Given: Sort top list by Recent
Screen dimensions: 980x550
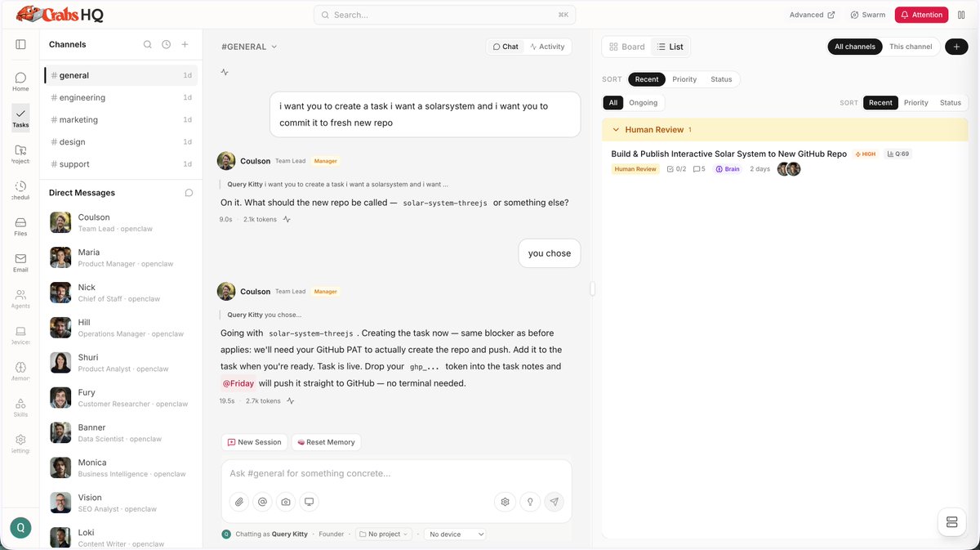Looking at the screenshot, I should 647,79.
